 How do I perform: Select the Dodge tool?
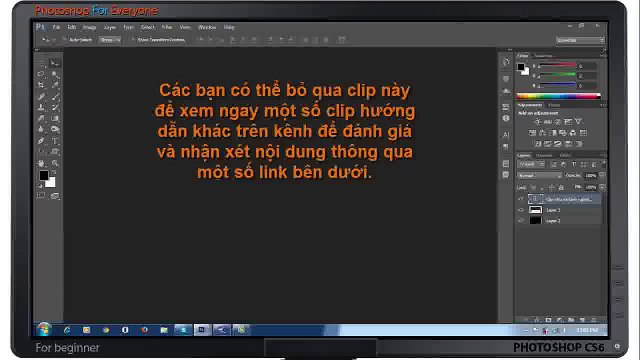tap(55, 129)
